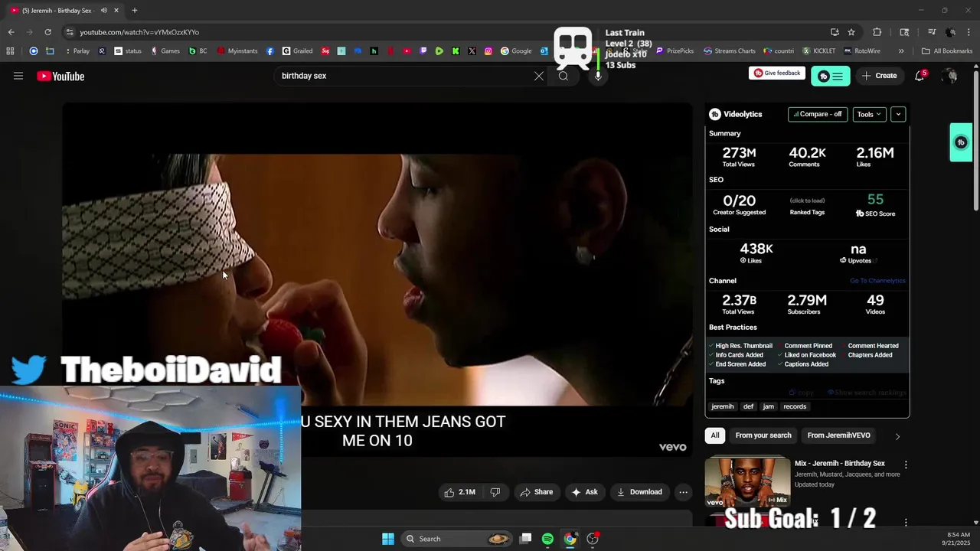Submit search with the magnifying glass icon
The height and width of the screenshot is (551, 980).
(563, 76)
